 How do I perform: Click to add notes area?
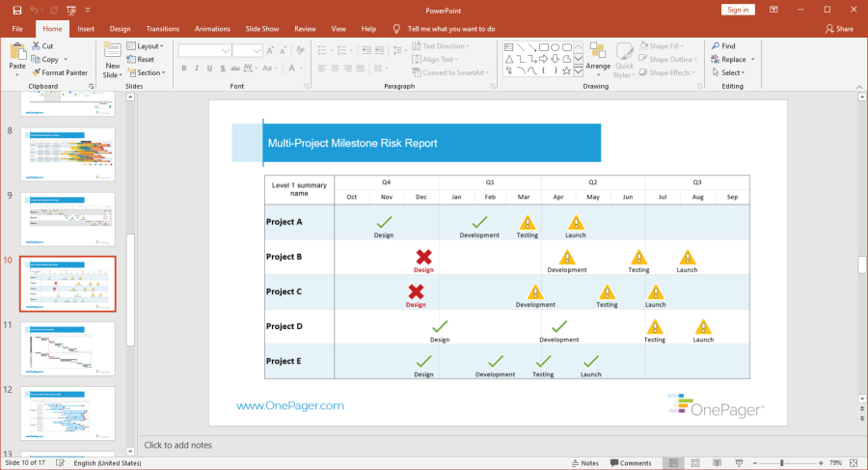click(177, 445)
